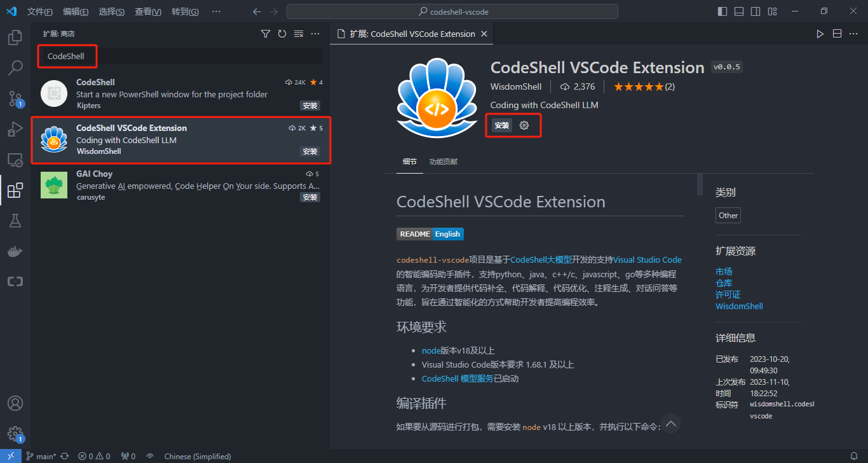Open Run and Debug view
The width and height of the screenshot is (868, 463).
tap(15, 129)
